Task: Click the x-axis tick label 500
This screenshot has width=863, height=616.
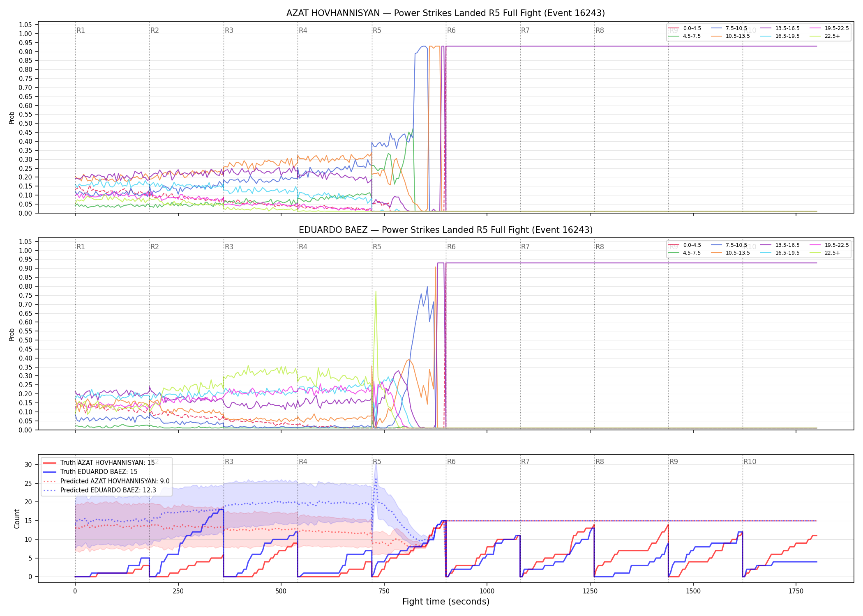Action: coord(281,591)
